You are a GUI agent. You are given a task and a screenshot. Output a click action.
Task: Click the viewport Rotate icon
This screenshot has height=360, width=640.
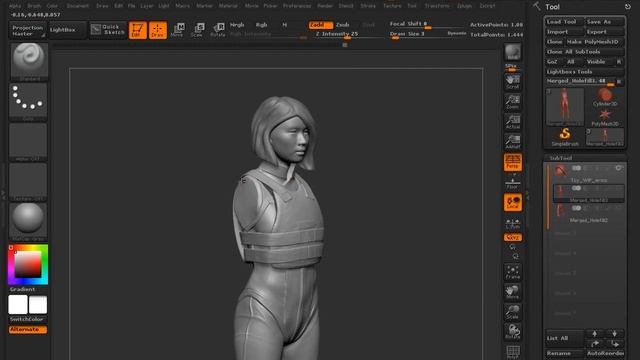coord(513,332)
